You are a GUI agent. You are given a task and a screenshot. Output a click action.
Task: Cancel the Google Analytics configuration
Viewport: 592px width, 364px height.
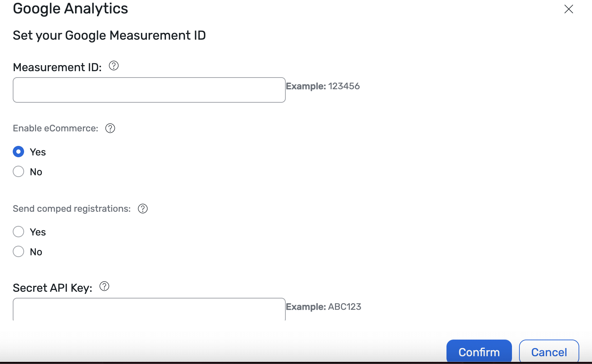pos(548,352)
